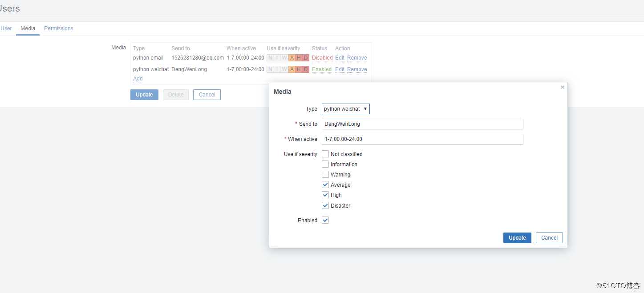The height and width of the screenshot is (293, 644).
Task: Click the Disabled status of python email
Action: point(322,58)
